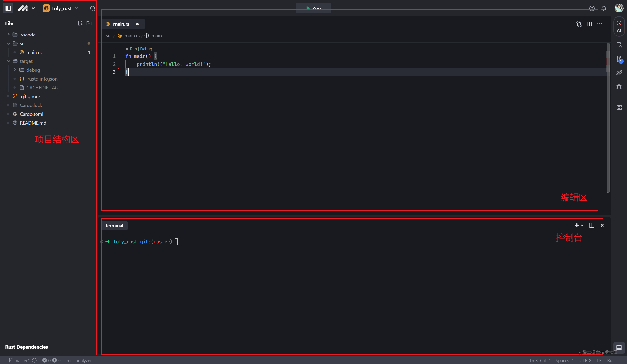Select the Terminal tab

(114, 225)
